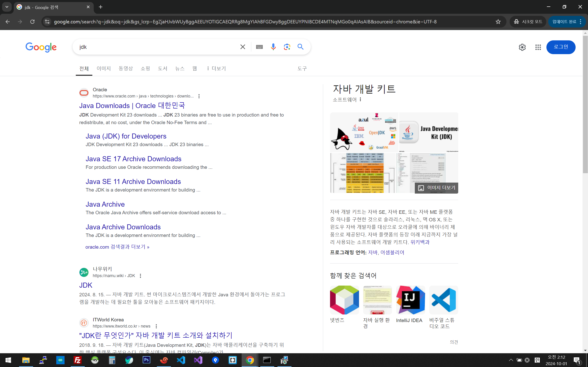Screen dimensions: 588x367
Task: Open Photoshop from the taskbar
Action: coord(146,360)
